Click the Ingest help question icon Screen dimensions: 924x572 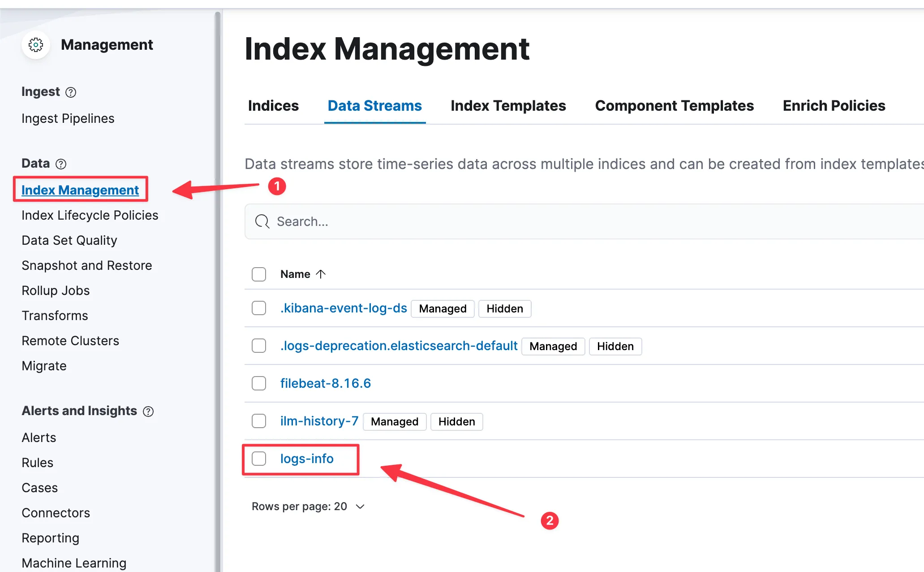click(71, 92)
